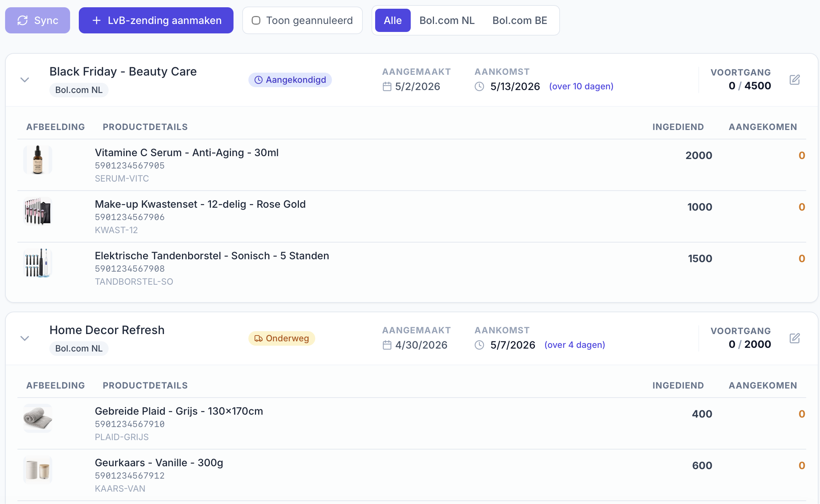
Task: Open the Elektrische Tandenborstel product image
Action: (x=38, y=263)
